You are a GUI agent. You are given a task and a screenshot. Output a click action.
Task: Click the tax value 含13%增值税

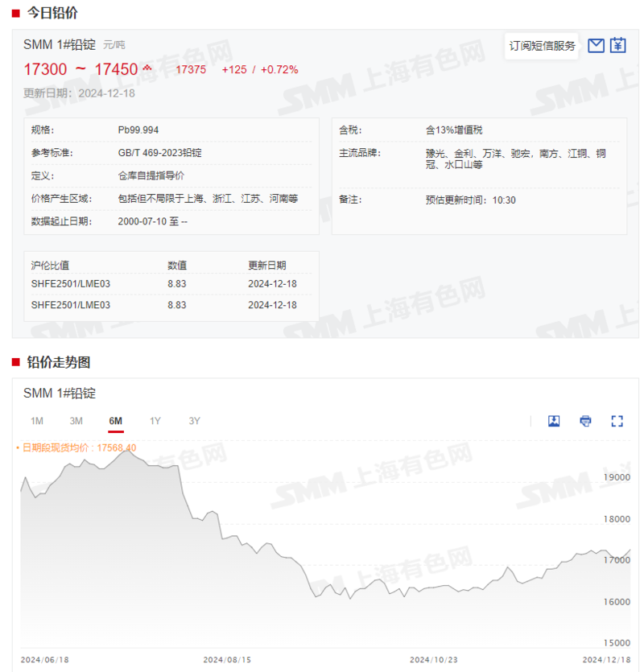(454, 130)
